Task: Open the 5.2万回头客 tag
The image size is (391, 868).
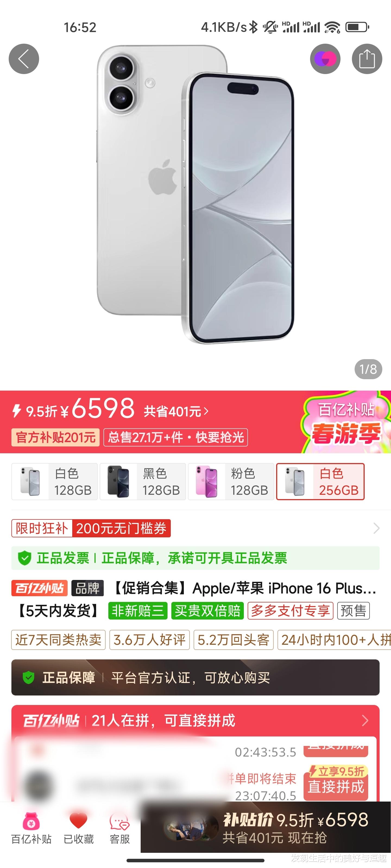Action: [x=234, y=640]
